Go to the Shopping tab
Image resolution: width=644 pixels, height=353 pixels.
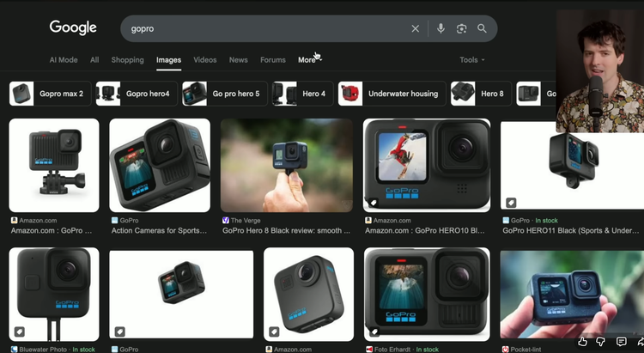(127, 60)
